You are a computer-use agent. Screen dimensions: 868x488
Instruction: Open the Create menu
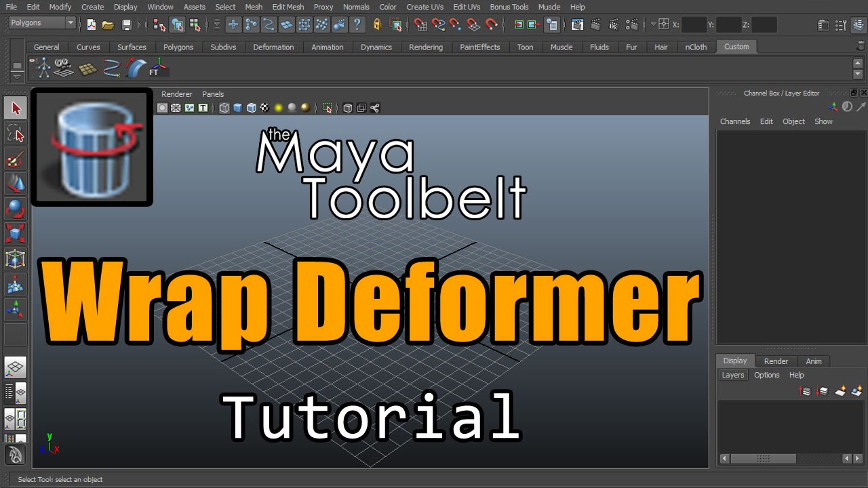click(x=92, y=7)
